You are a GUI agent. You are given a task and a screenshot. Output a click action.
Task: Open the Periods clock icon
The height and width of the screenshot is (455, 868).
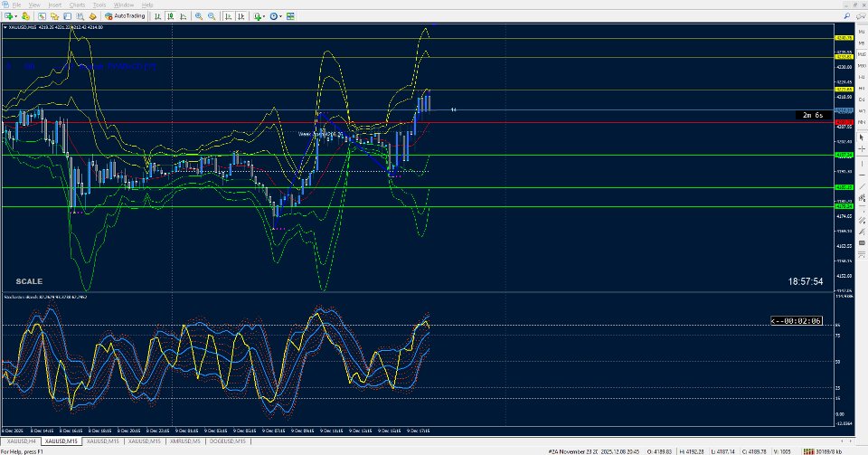(x=273, y=16)
